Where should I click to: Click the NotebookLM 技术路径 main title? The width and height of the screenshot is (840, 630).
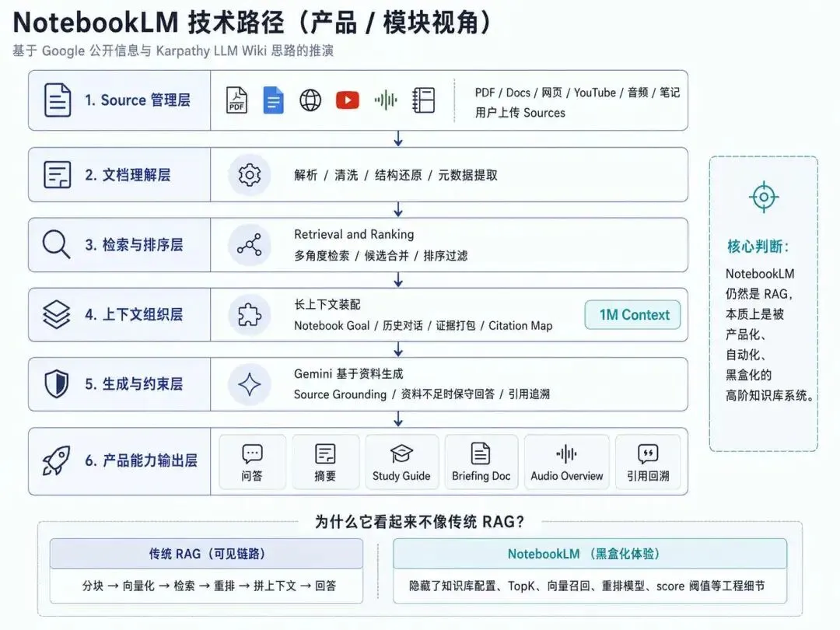(x=251, y=23)
